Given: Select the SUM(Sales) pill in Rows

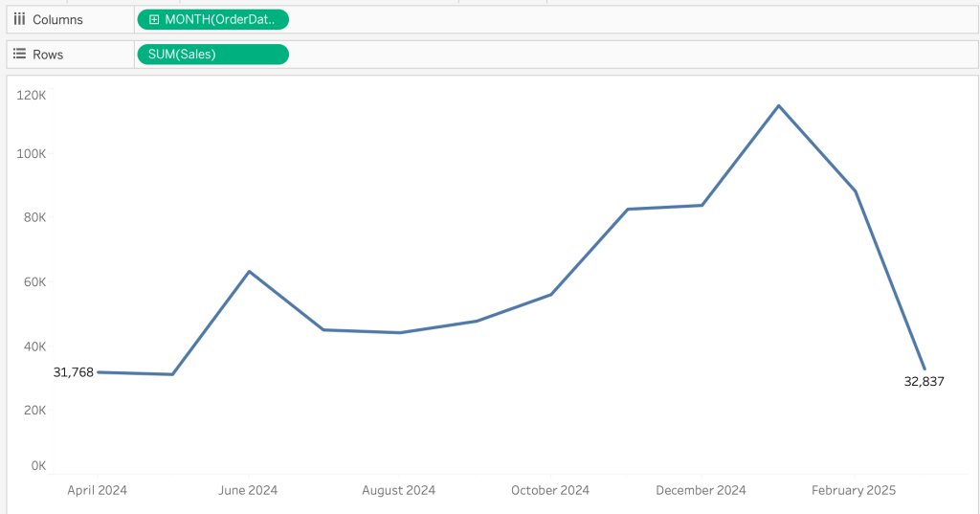Looking at the screenshot, I should pyautogui.click(x=212, y=55).
